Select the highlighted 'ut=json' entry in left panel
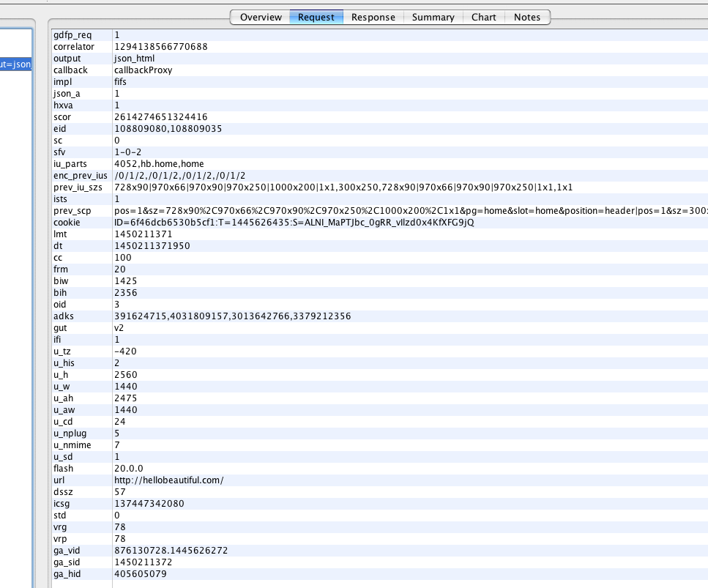 coord(16,64)
